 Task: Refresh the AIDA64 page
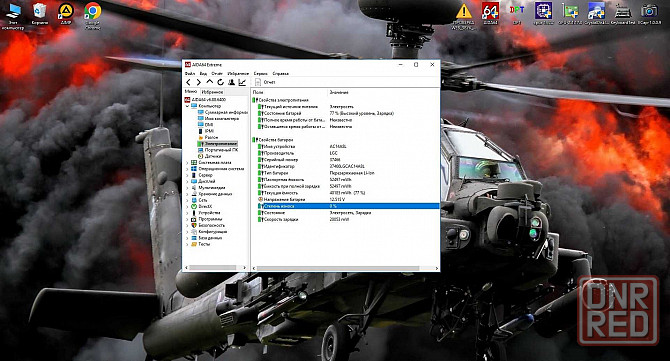pos(220,82)
